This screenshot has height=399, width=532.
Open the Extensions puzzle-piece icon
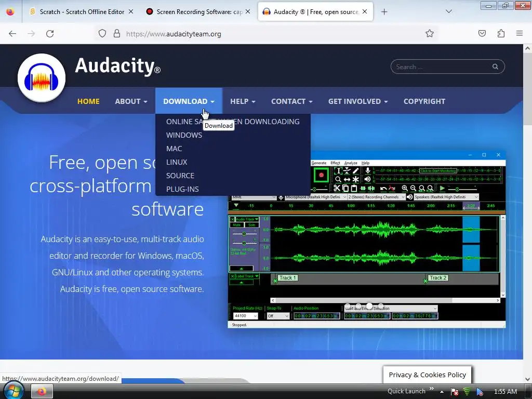pos(501,33)
